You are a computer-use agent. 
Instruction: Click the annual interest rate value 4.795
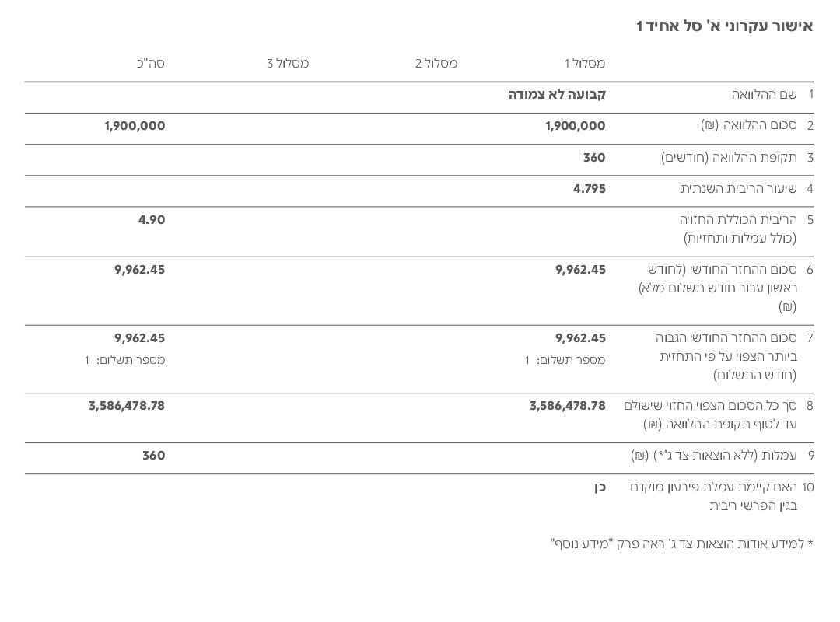coord(590,189)
